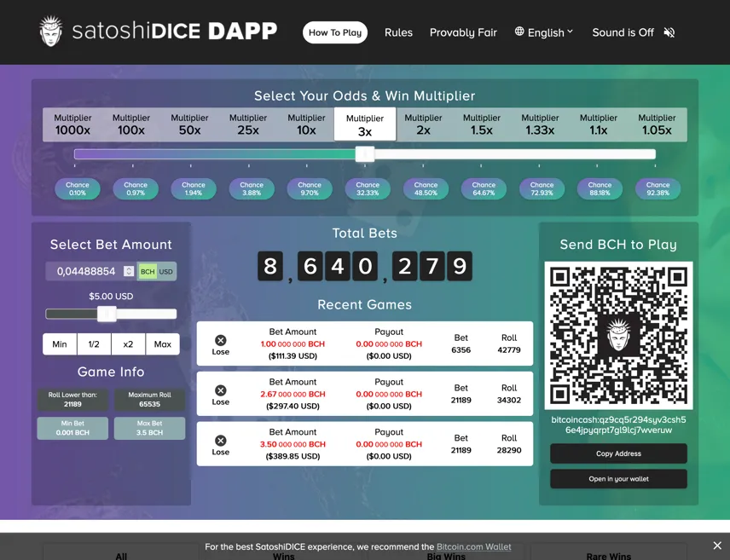Image resolution: width=730 pixels, height=560 pixels.
Task: Click the Chance 9.70% pill
Action: pos(310,188)
